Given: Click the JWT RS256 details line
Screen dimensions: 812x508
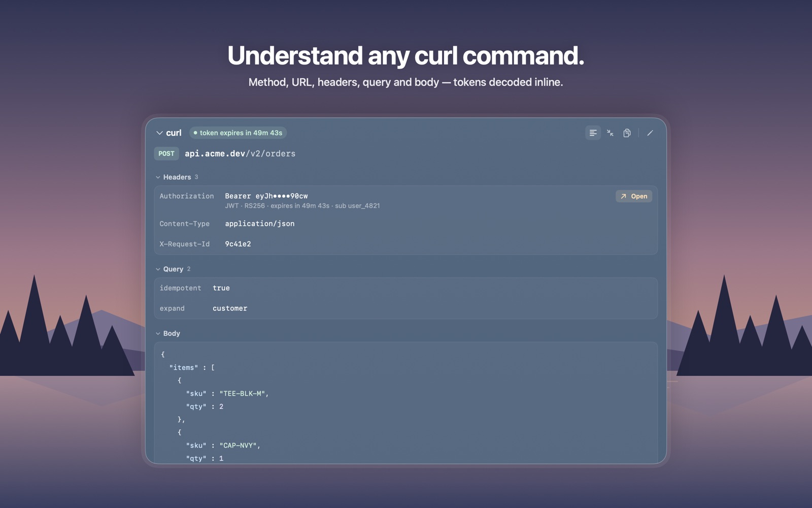Looking at the screenshot, I should [302, 206].
